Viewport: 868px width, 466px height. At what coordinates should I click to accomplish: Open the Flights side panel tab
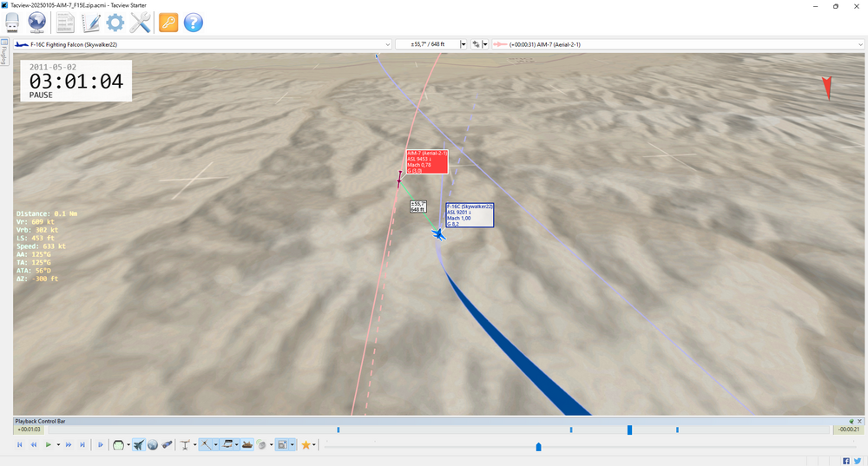[3, 52]
